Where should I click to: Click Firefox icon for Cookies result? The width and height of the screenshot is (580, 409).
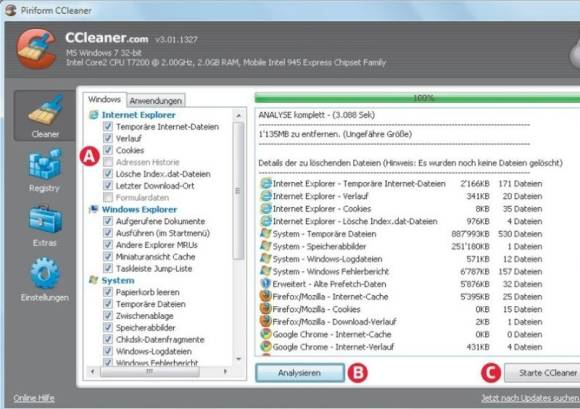point(266,309)
